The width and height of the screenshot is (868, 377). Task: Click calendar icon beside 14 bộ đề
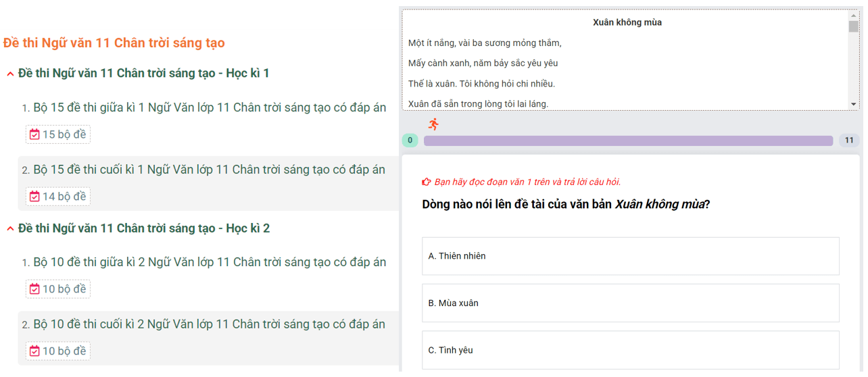click(x=34, y=197)
